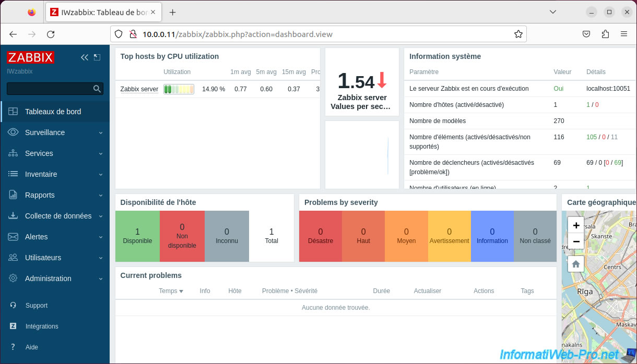Click ZABBIX logo in sidebar
Screen dimensions: 637x364
click(x=31, y=57)
